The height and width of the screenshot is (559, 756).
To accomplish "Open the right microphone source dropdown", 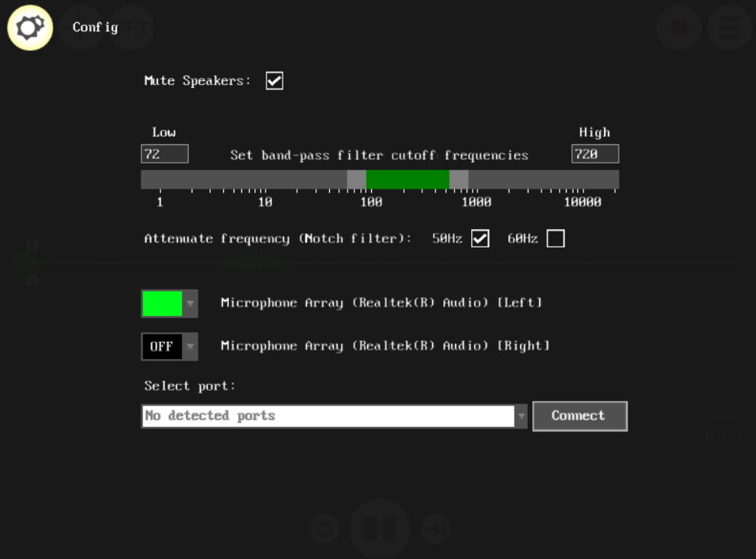I will click(x=189, y=346).
